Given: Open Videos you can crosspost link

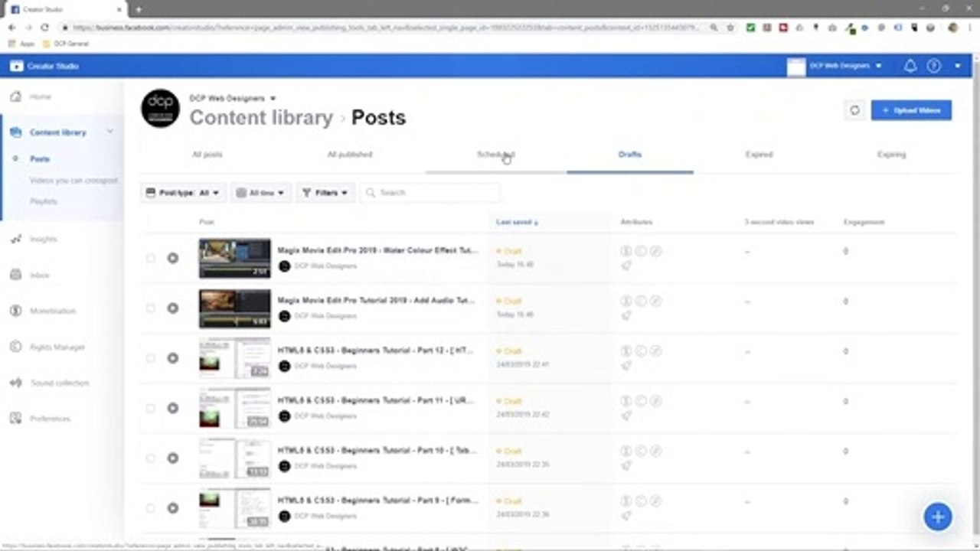Looking at the screenshot, I should [x=73, y=181].
